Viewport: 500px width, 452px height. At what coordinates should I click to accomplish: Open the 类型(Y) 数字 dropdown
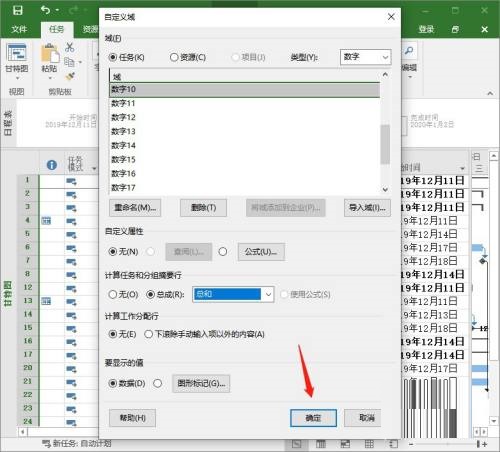[x=365, y=57]
